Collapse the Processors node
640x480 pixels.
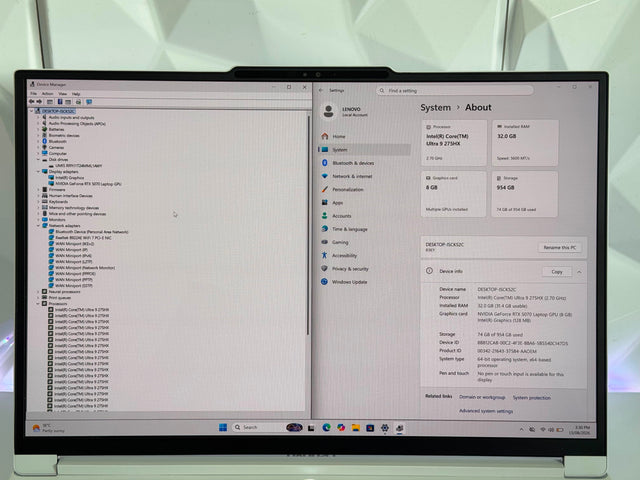pos(39,303)
